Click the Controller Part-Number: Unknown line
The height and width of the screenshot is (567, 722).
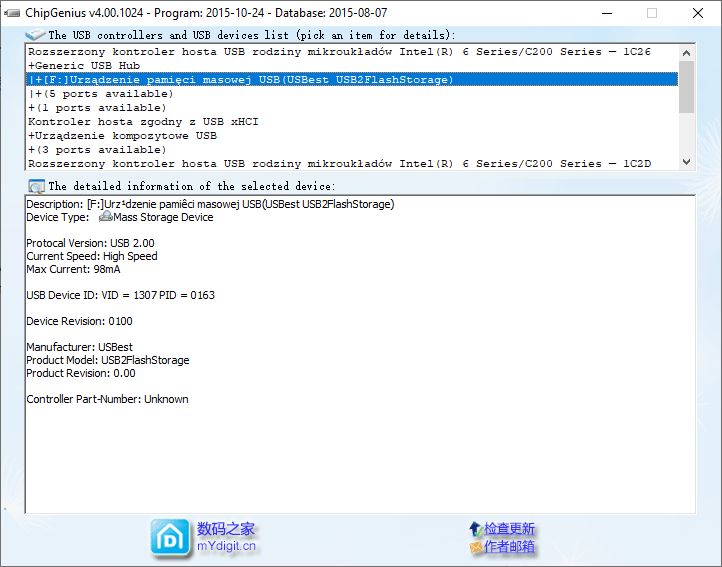(x=107, y=399)
